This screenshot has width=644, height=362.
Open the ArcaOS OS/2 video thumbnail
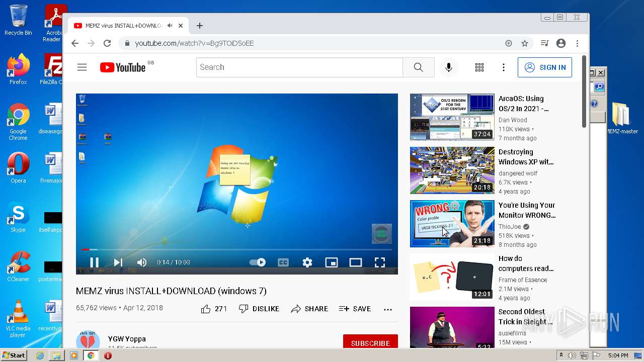(452, 117)
